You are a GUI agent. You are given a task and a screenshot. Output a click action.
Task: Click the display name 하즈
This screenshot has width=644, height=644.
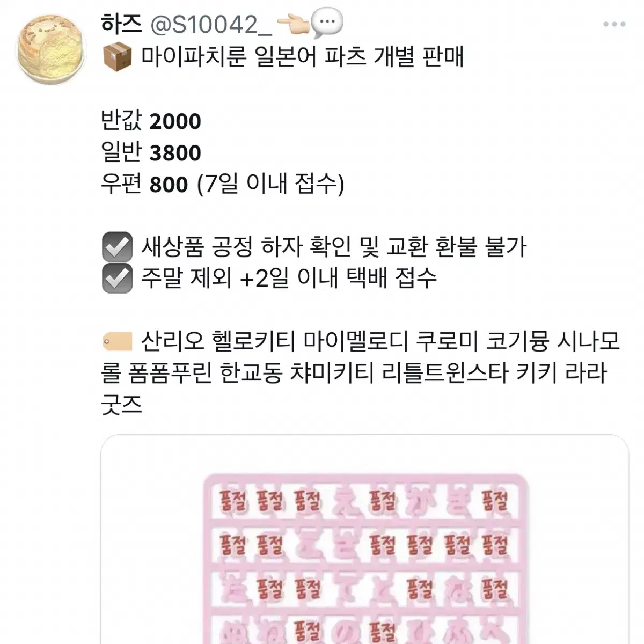(x=121, y=24)
